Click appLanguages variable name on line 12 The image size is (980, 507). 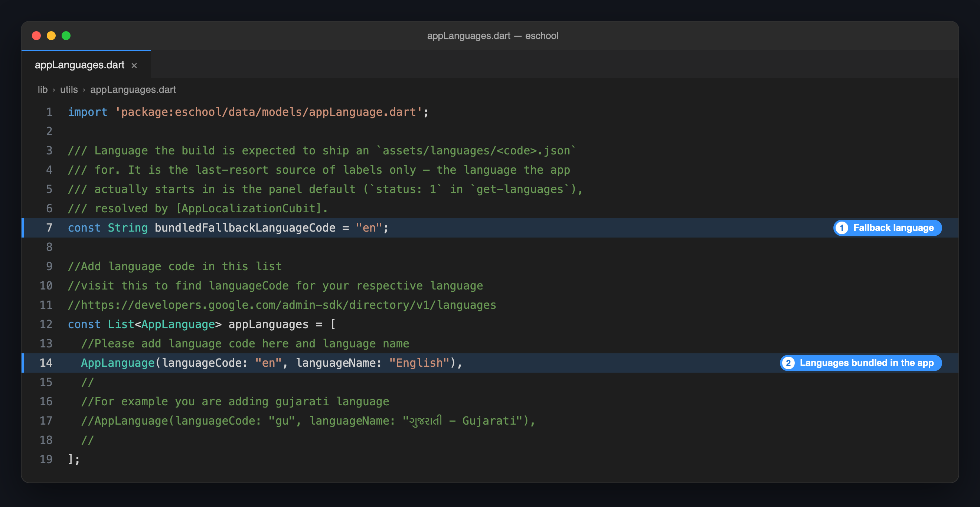click(x=268, y=324)
